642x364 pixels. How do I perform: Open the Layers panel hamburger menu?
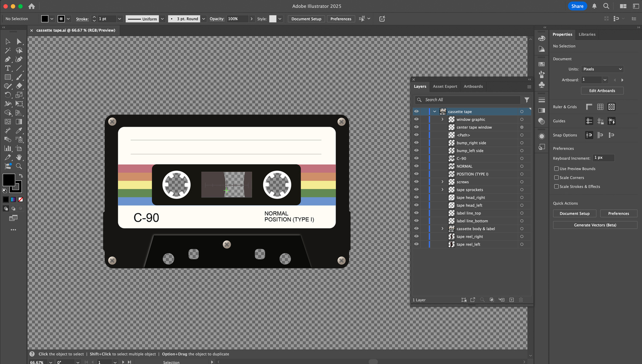pos(529,87)
